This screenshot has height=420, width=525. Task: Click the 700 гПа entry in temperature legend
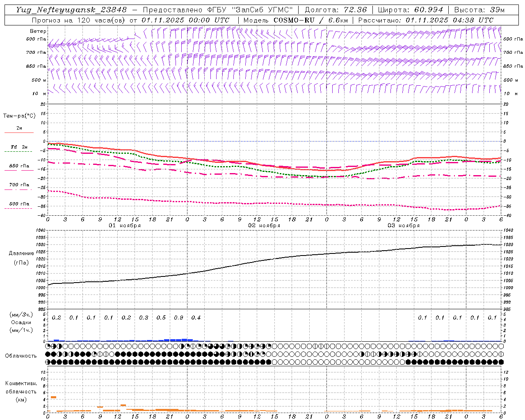click(x=19, y=185)
